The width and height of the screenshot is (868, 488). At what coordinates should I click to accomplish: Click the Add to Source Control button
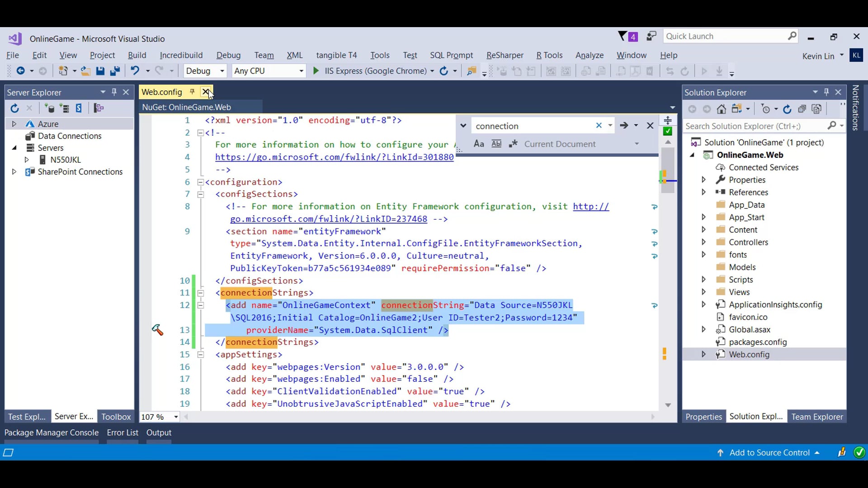pos(770,452)
